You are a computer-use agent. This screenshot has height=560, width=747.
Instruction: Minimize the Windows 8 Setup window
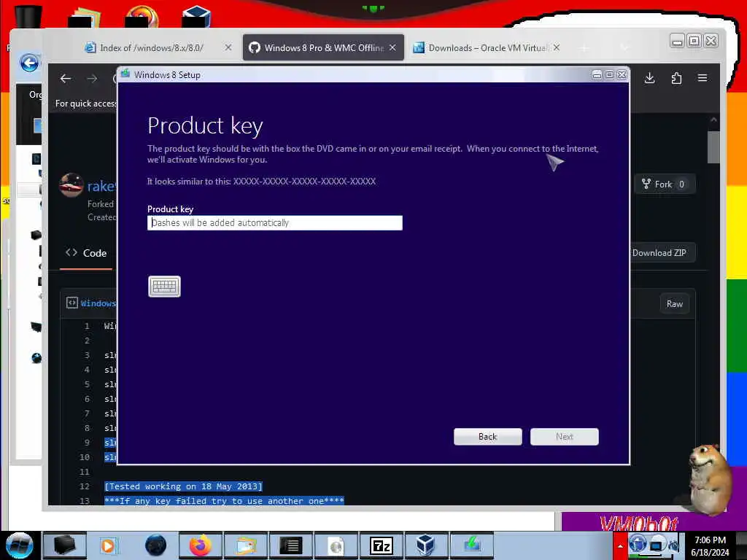point(597,75)
